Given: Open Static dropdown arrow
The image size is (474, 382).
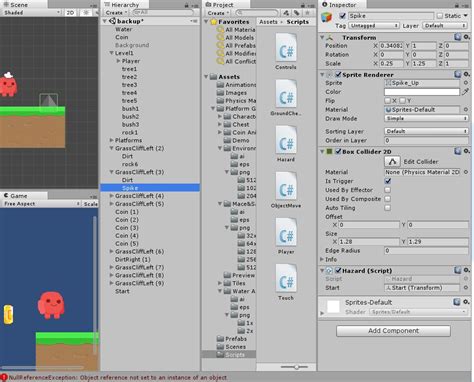Looking at the screenshot, I should [466, 16].
